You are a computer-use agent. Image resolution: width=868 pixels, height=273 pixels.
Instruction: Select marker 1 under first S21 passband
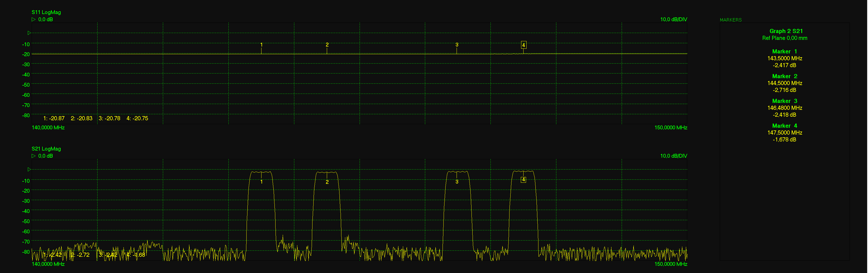click(262, 182)
